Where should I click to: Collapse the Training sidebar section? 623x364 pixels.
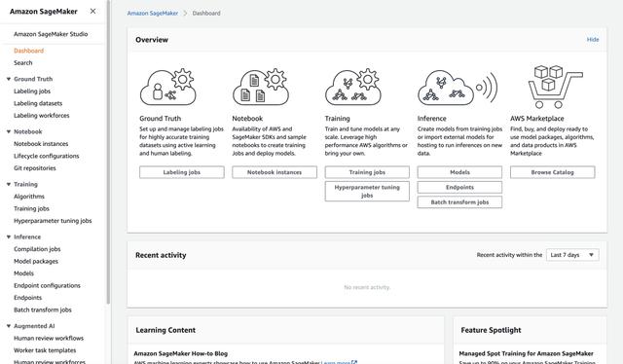click(x=9, y=184)
